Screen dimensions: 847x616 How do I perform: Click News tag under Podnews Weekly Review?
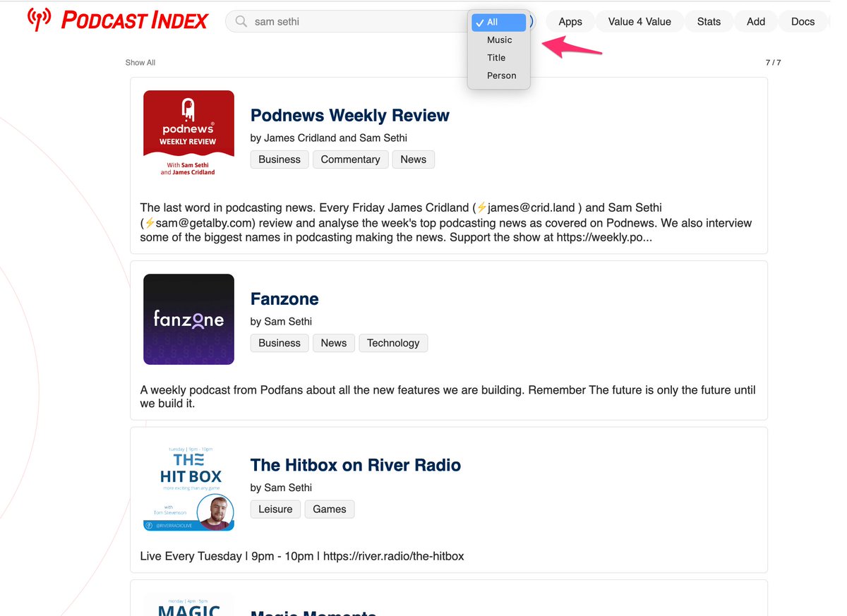click(x=413, y=159)
